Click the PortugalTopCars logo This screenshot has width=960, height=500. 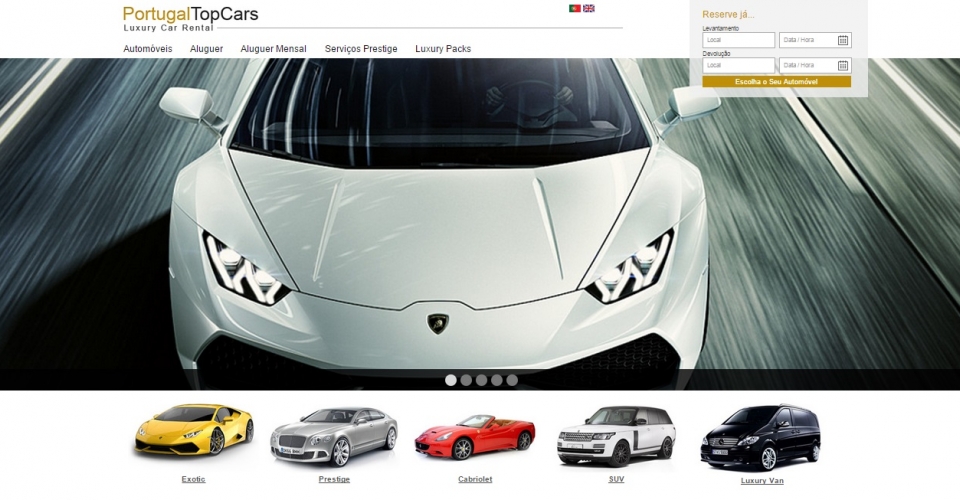point(190,18)
